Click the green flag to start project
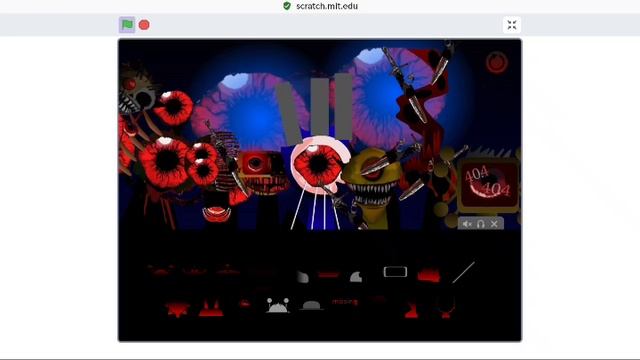640x360 pixels. [127, 24]
